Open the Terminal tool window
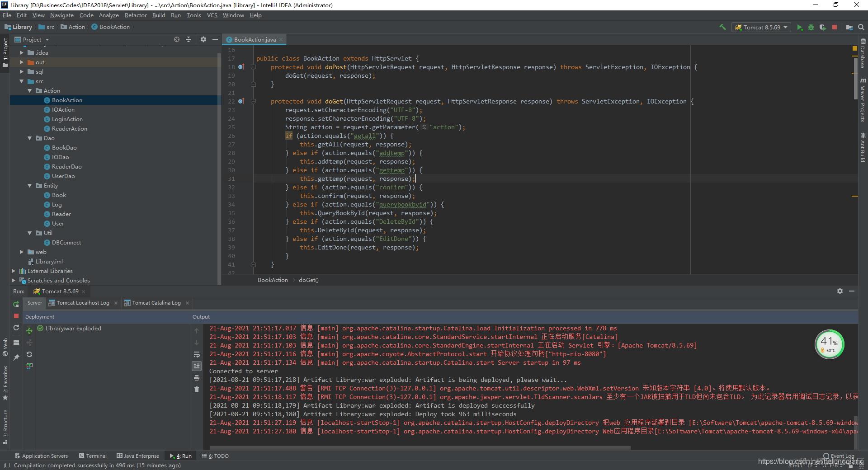868x470 pixels. (93, 456)
